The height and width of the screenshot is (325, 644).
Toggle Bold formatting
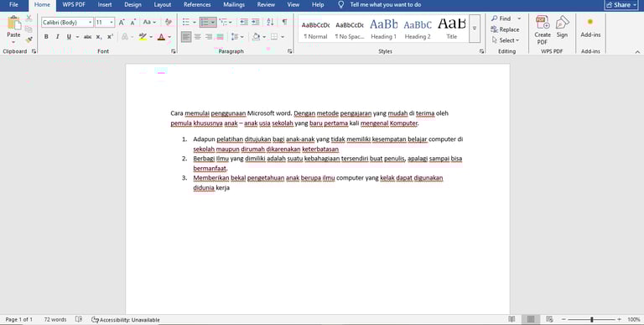click(x=46, y=37)
